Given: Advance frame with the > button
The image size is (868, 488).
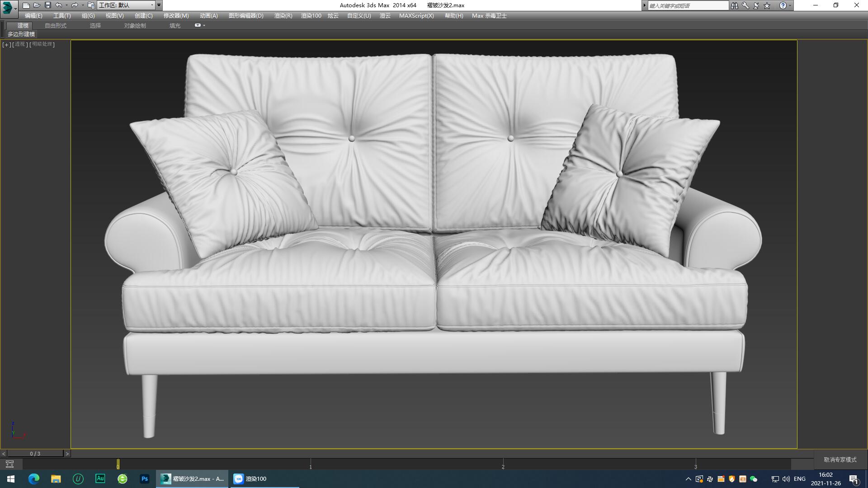Looking at the screenshot, I should click(67, 453).
